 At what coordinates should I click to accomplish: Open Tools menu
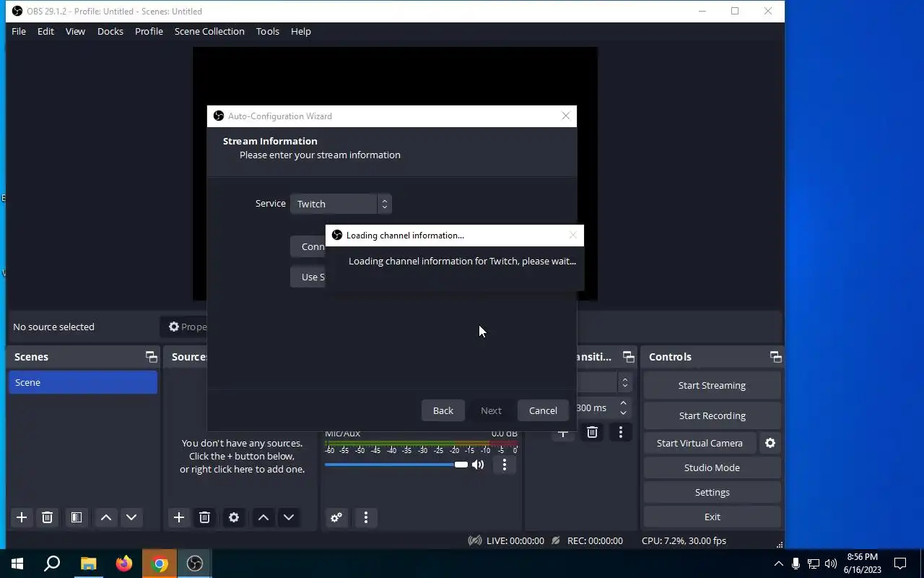pos(268,31)
